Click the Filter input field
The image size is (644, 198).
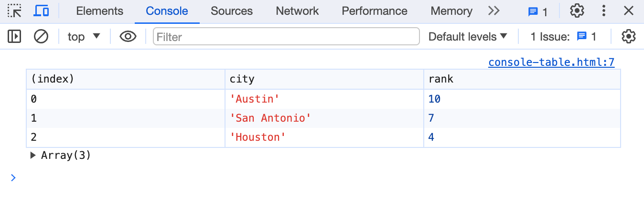pos(286,36)
